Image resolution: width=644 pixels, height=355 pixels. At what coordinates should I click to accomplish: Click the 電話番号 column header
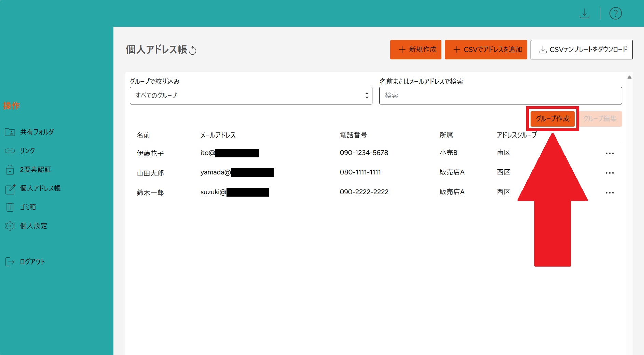[x=353, y=135]
